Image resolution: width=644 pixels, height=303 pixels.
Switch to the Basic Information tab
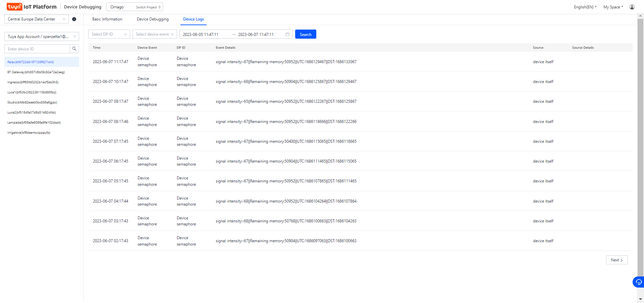pyautogui.click(x=107, y=19)
